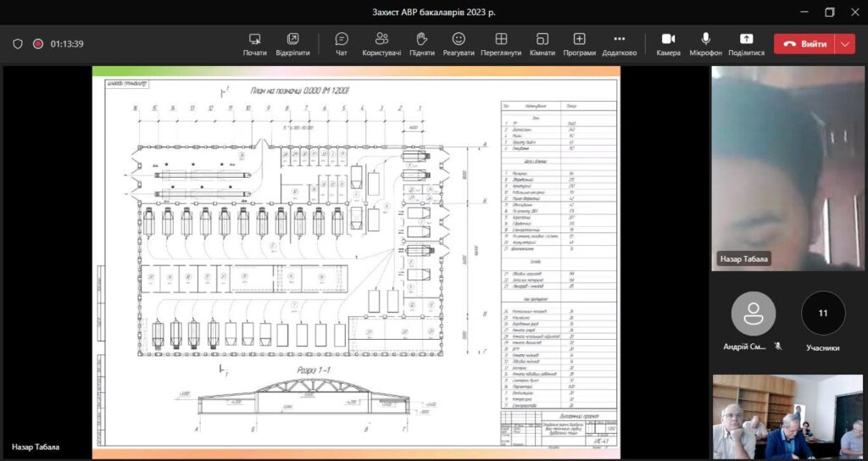Click Відкріпити to unpin content
The image size is (868, 461).
coord(292,44)
